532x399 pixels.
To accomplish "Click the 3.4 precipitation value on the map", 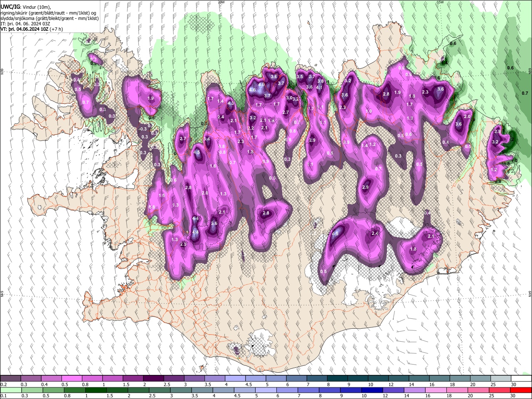I will tap(207, 139).
